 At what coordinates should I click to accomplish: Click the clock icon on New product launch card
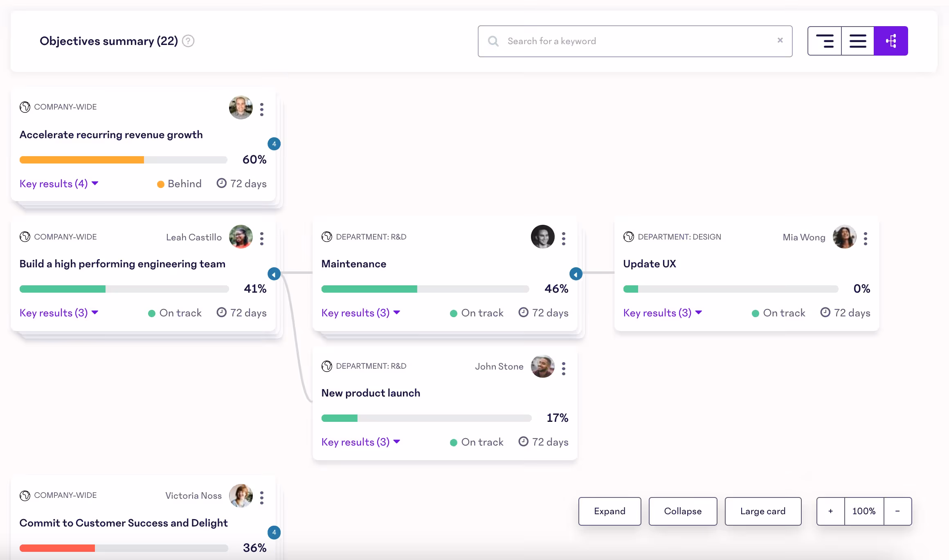524,441
